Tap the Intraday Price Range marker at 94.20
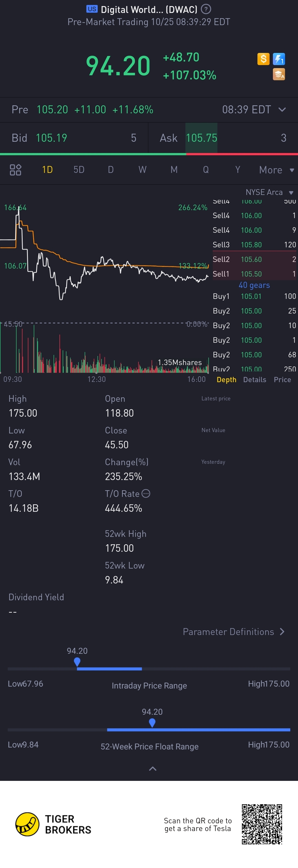298x868 pixels. pyautogui.click(x=77, y=662)
